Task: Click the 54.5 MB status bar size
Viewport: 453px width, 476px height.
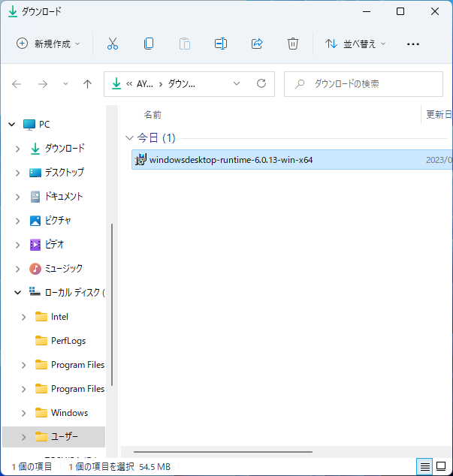Action: 155,466
